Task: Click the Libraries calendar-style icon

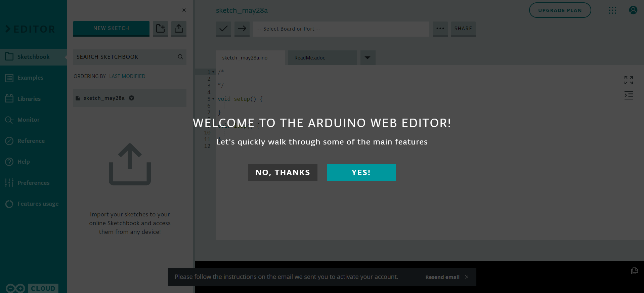Action: click(x=9, y=98)
